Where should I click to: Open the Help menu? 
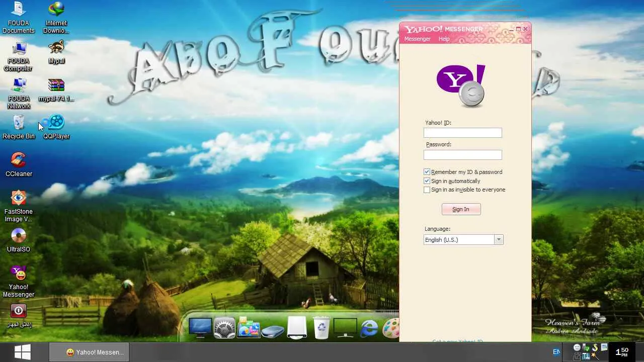tap(444, 39)
